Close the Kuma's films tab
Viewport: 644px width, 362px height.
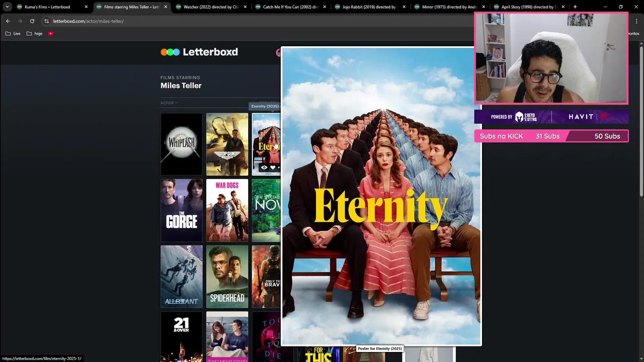(86, 7)
